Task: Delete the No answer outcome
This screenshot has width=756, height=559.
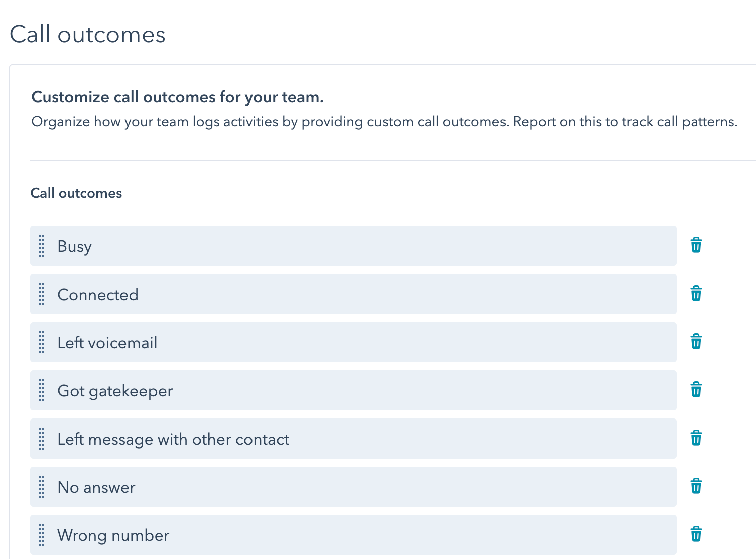Action: coord(696,486)
